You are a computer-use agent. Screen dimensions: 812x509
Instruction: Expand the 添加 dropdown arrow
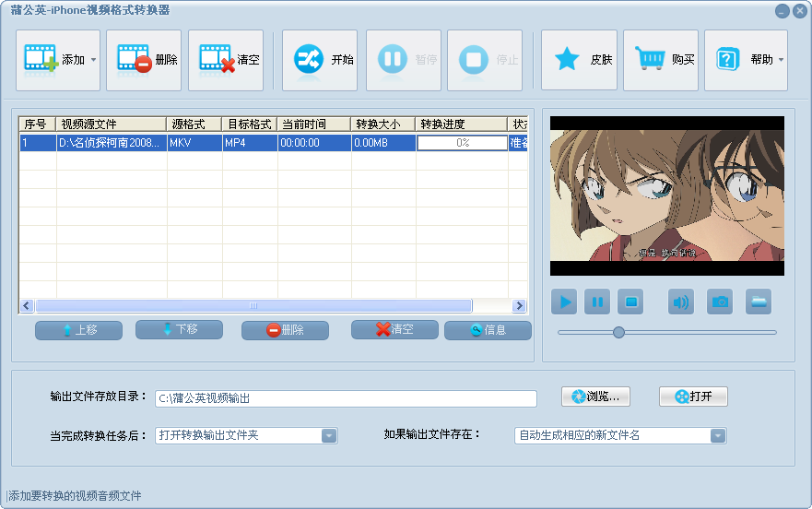(94, 60)
